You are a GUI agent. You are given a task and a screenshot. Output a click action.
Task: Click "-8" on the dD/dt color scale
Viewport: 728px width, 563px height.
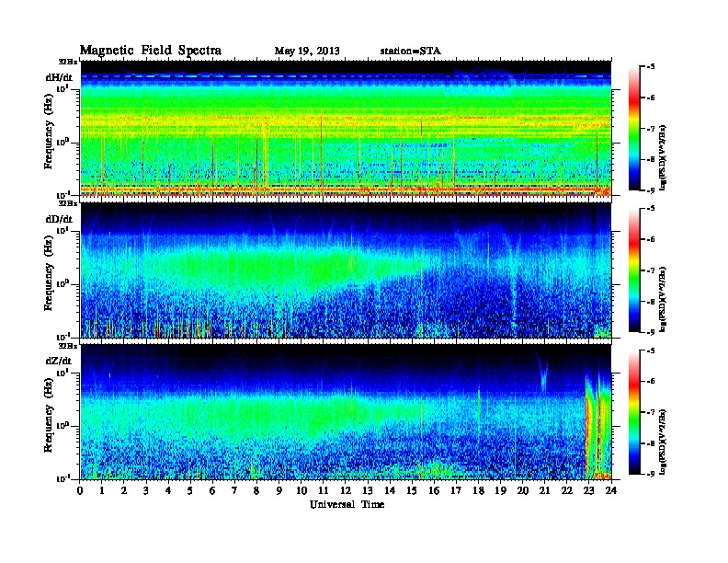click(651, 302)
